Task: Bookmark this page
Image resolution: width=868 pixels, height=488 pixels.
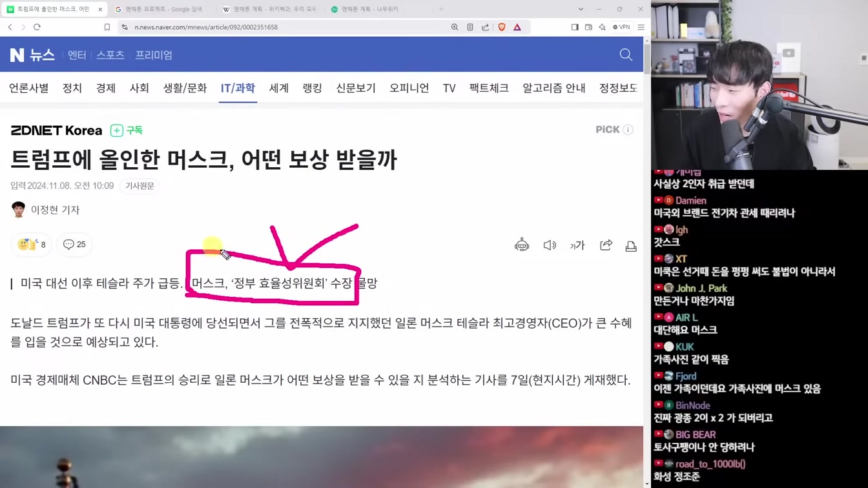Action: tap(107, 27)
